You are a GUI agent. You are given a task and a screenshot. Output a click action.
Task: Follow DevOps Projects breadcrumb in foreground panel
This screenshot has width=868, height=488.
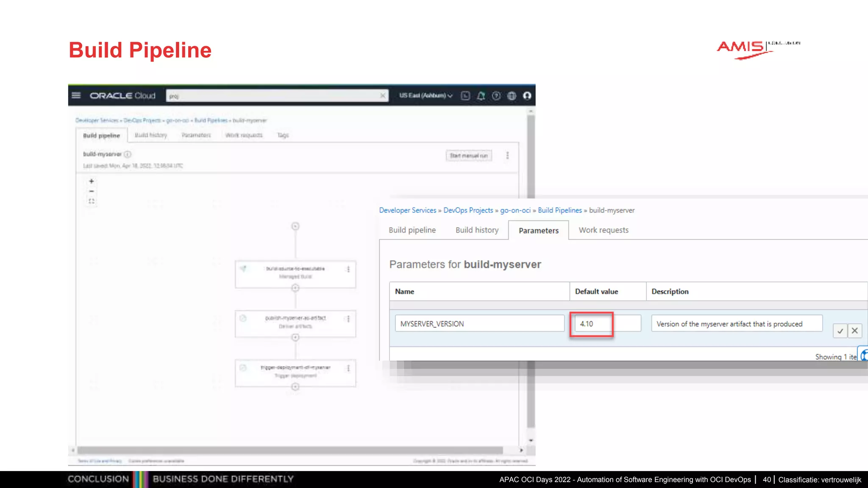(468, 211)
